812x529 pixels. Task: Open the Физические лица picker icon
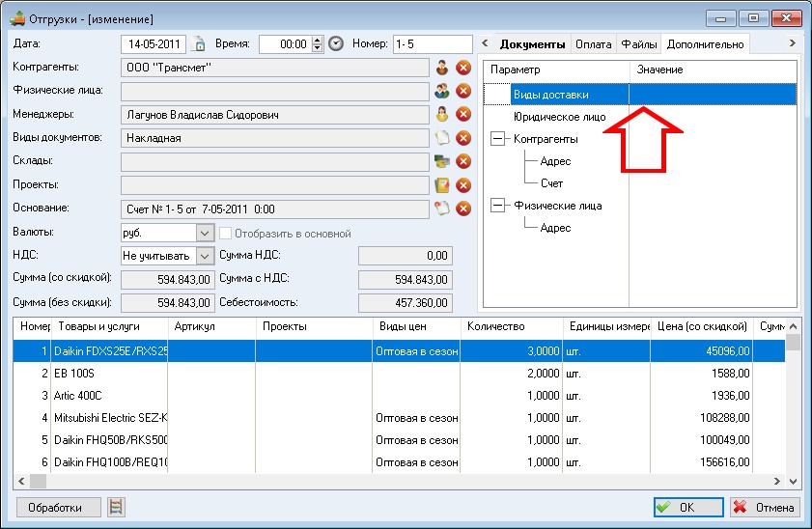pos(442,91)
